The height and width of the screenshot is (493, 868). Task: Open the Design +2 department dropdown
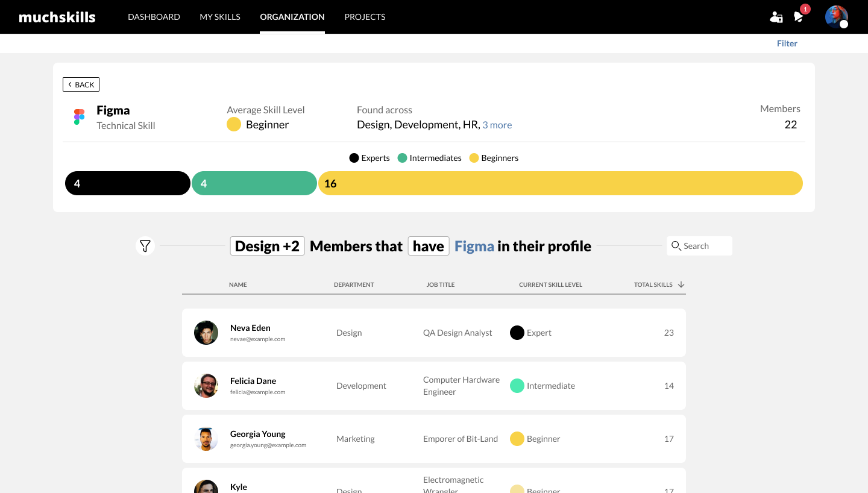point(268,246)
